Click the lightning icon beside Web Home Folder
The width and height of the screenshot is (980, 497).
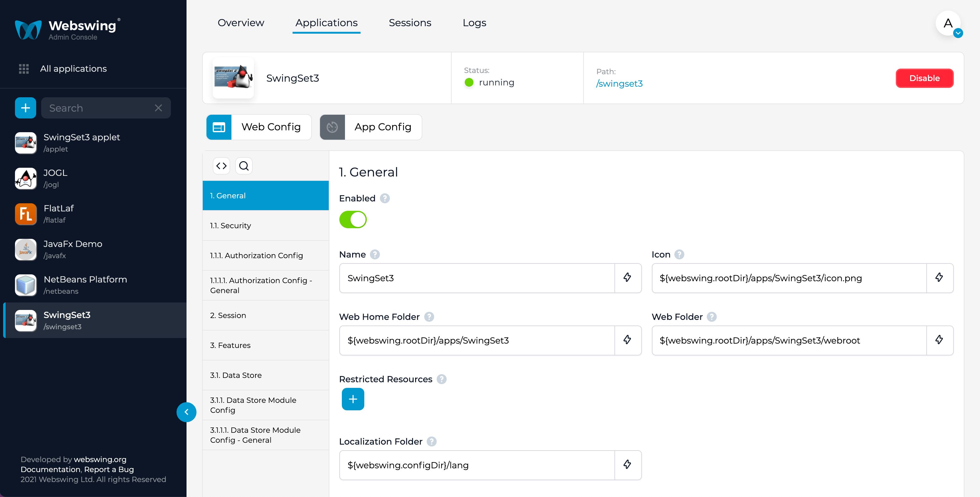click(628, 340)
